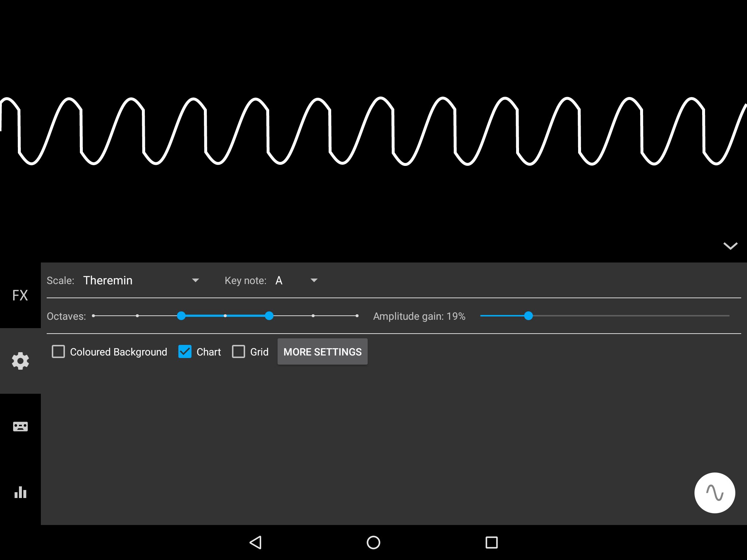
Task: Open the FX effects tab
Action: click(20, 295)
